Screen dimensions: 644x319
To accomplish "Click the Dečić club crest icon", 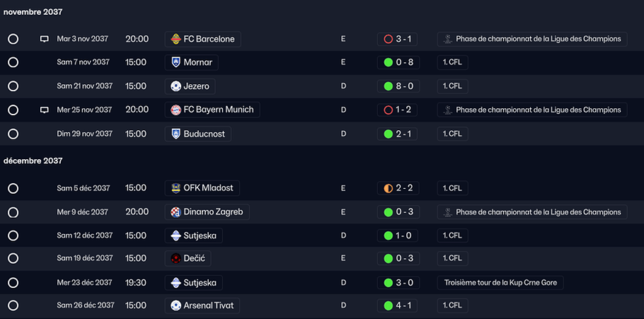I will pos(176,259).
